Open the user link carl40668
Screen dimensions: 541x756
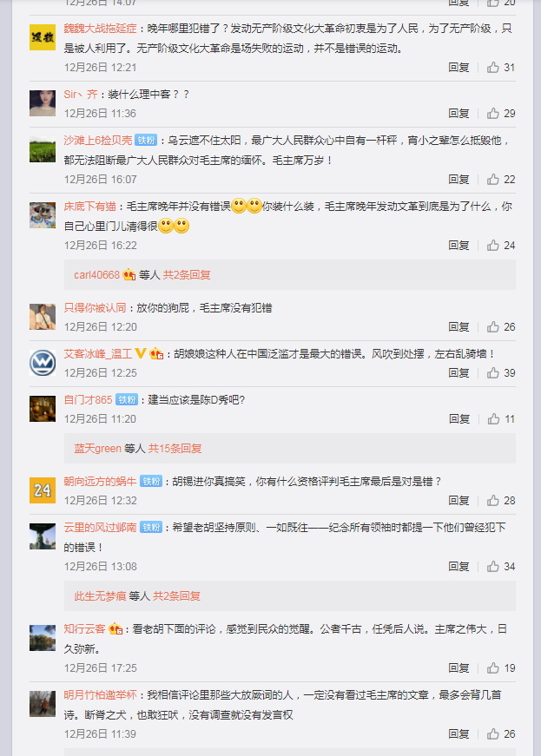click(96, 275)
